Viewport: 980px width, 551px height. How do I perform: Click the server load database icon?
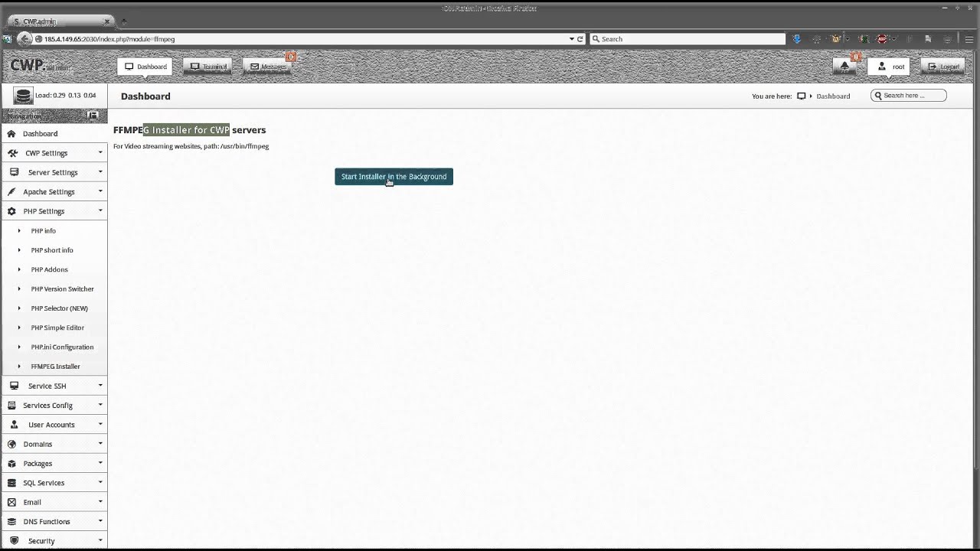(23, 96)
